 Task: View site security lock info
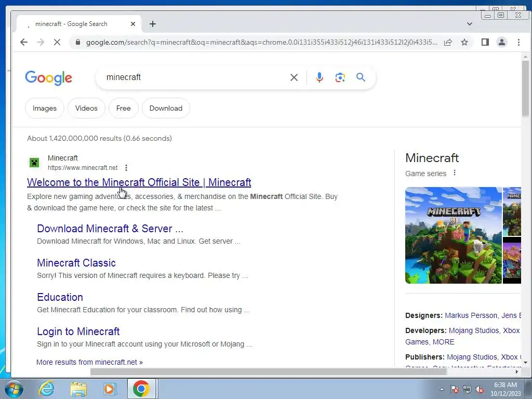coord(78,42)
